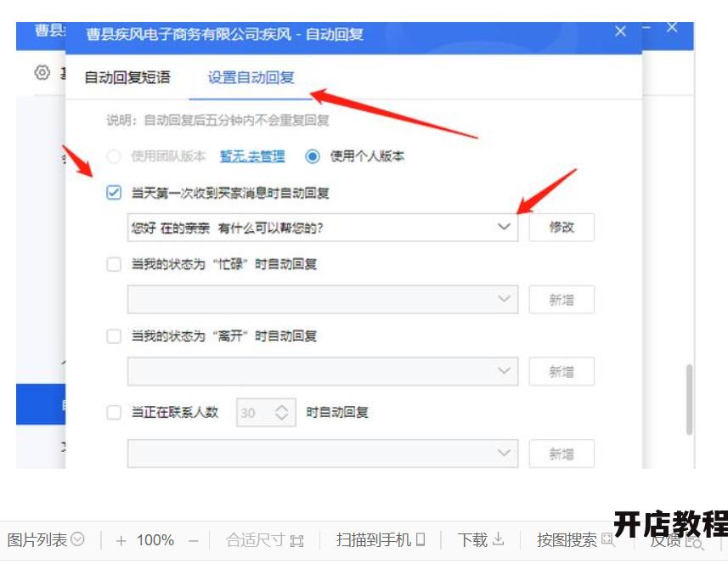Viewport: 728px width, 564px height.
Task: Zoom in with the plus icon
Action: coord(121,541)
